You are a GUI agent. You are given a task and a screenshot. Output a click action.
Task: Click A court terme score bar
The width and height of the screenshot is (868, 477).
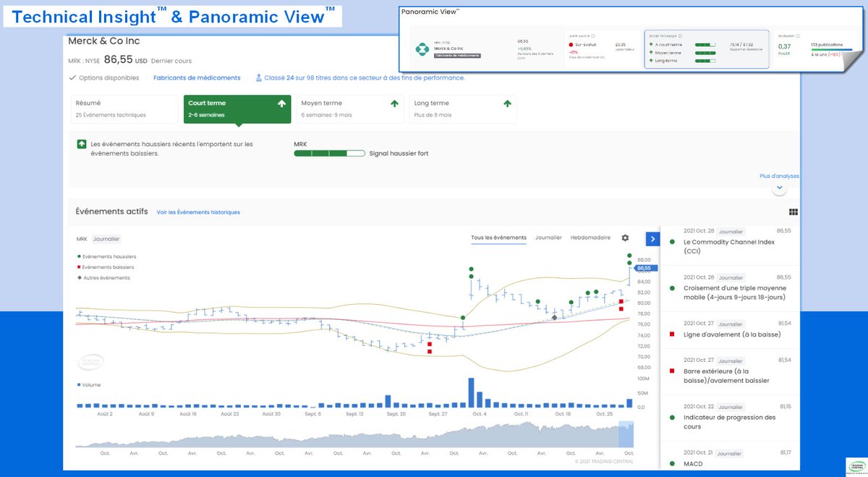tap(705, 44)
